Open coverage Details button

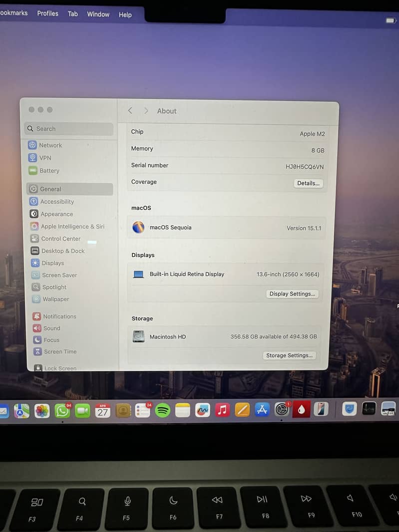coord(308,183)
